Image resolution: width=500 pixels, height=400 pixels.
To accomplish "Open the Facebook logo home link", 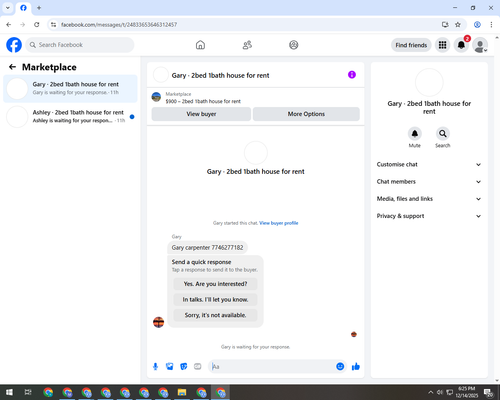I will tap(14, 45).
